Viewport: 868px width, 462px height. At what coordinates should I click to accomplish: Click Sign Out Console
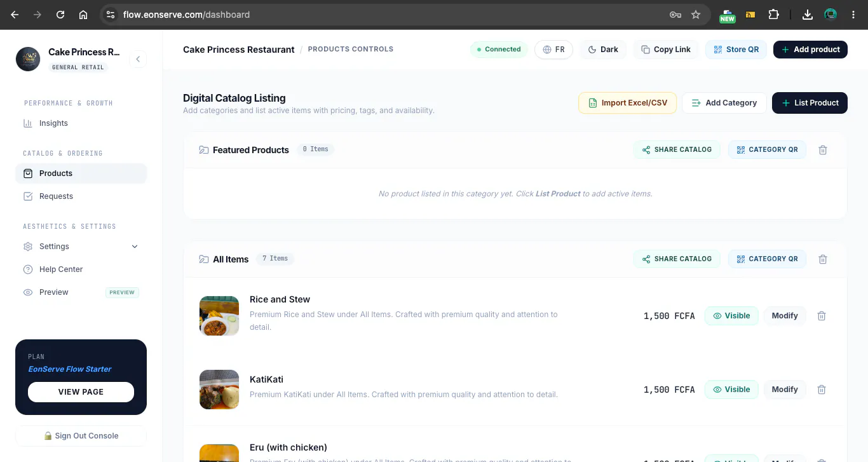[x=81, y=436]
